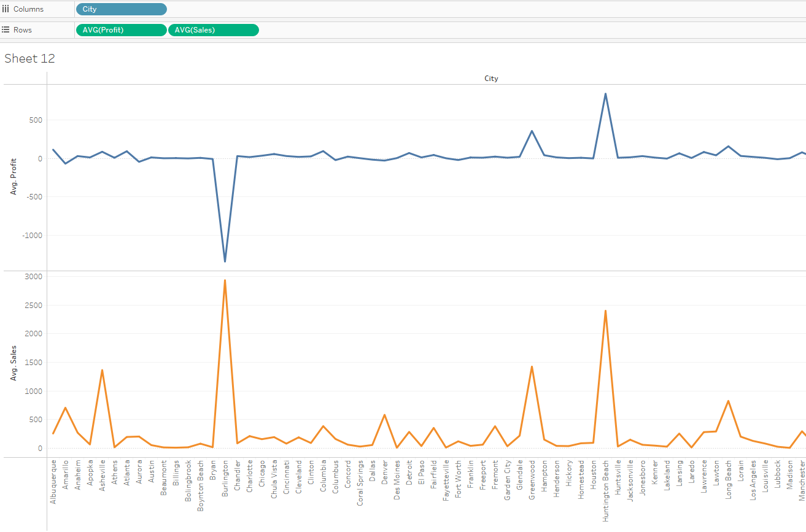Select the AVG(Sales) pill
This screenshot has width=806, height=532.
[x=213, y=29]
